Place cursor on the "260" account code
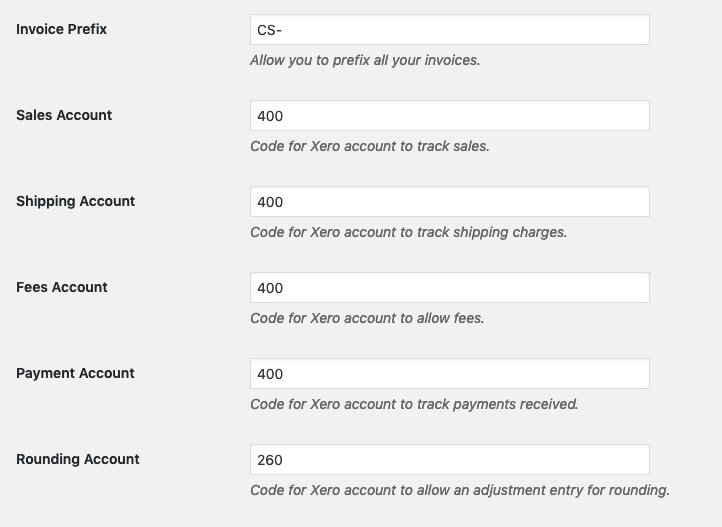This screenshot has width=722, height=527. pos(270,460)
